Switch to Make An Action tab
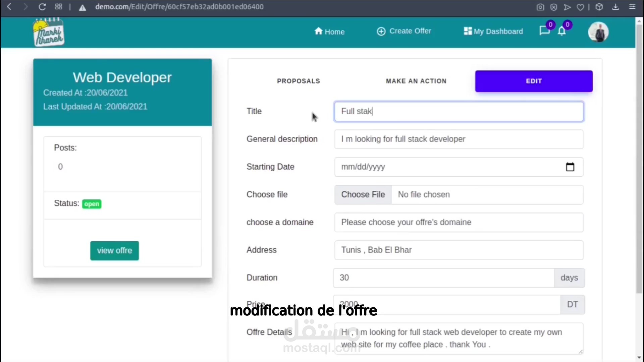This screenshot has height=362, width=644. (x=416, y=81)
